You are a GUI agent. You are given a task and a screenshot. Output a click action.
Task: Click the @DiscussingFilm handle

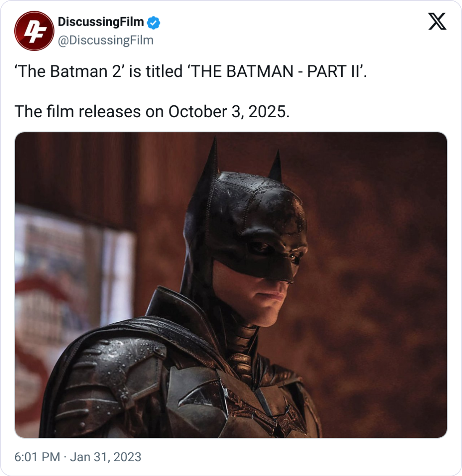point(105,40)
